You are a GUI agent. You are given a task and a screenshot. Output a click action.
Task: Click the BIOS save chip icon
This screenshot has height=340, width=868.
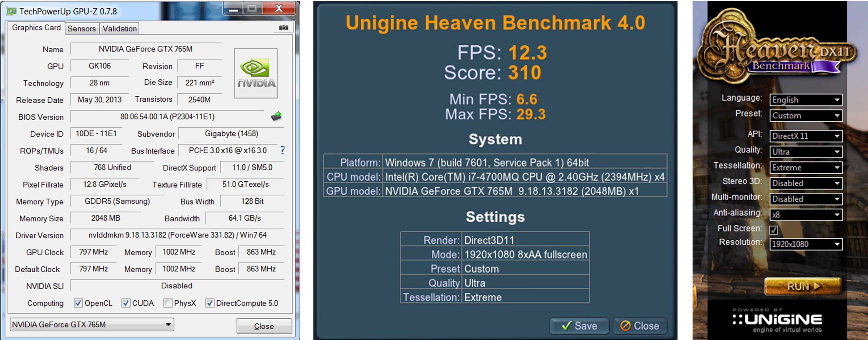click(x=276, y=116)
